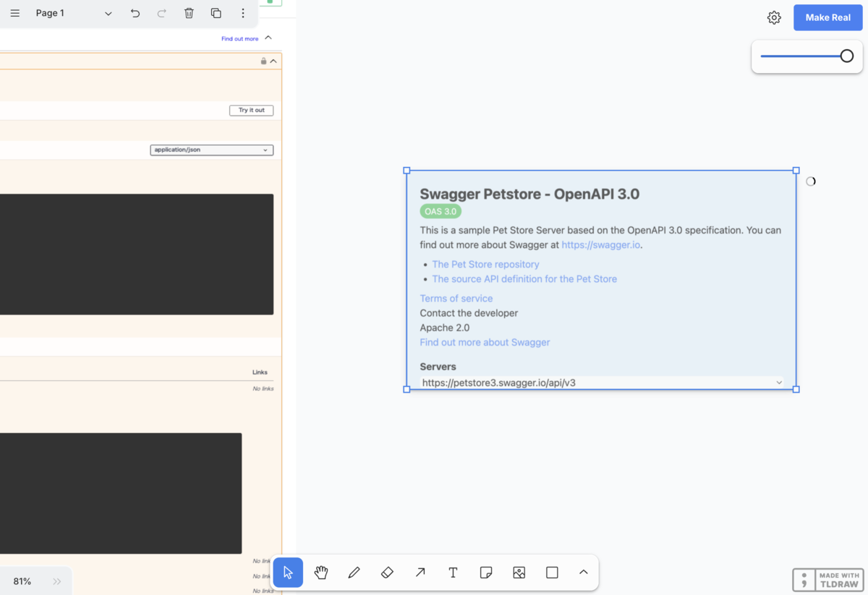868x595 pixels.
Task: Delete the selected shape with trash icon
Action: pyautogui.click(x=189, y=13)
